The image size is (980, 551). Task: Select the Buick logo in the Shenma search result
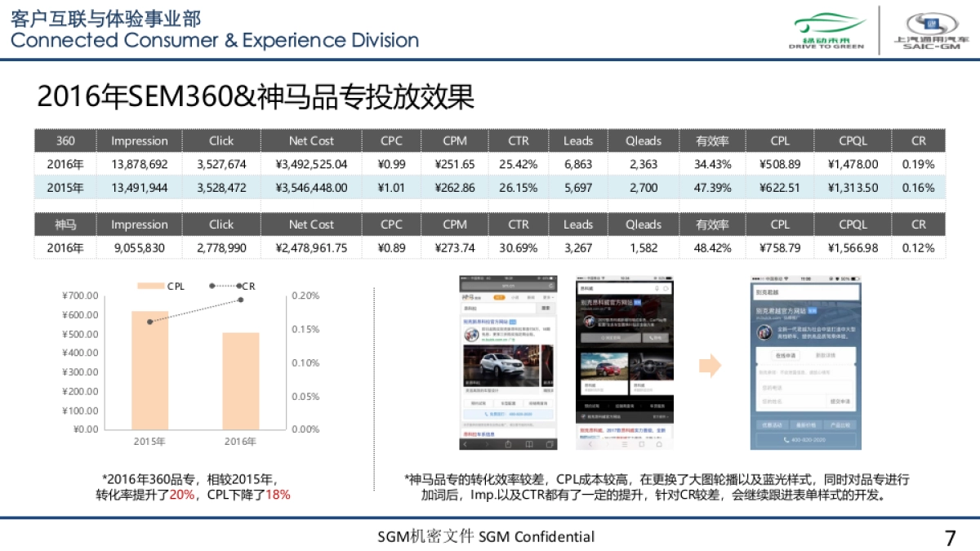tap(472, 335)
